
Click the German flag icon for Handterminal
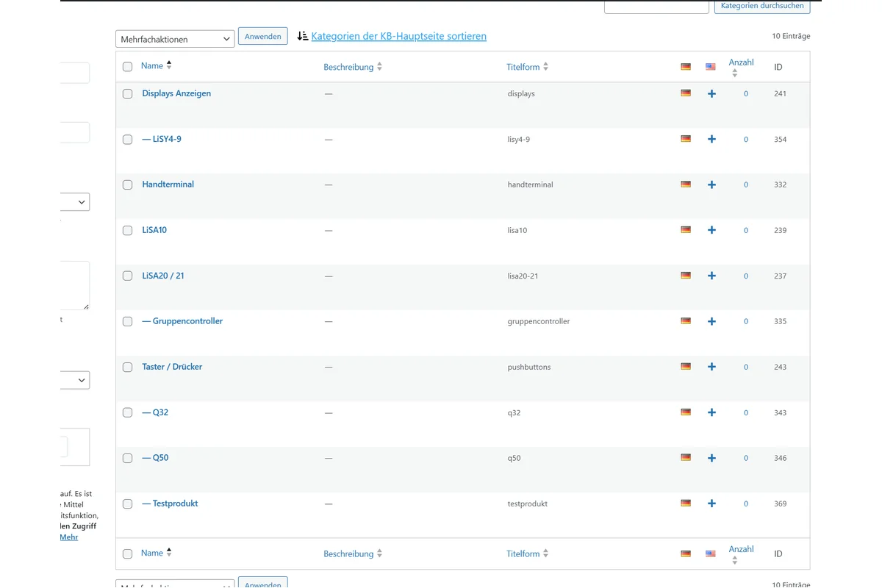pos(685,184)
